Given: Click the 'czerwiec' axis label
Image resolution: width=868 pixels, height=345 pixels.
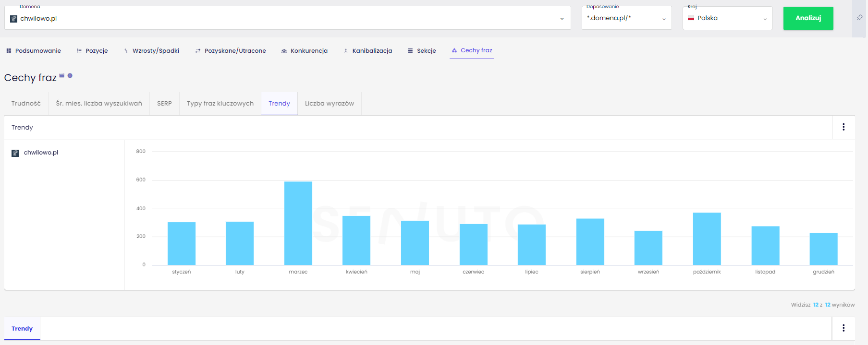Looking at the screenshot, I should 474,272.
